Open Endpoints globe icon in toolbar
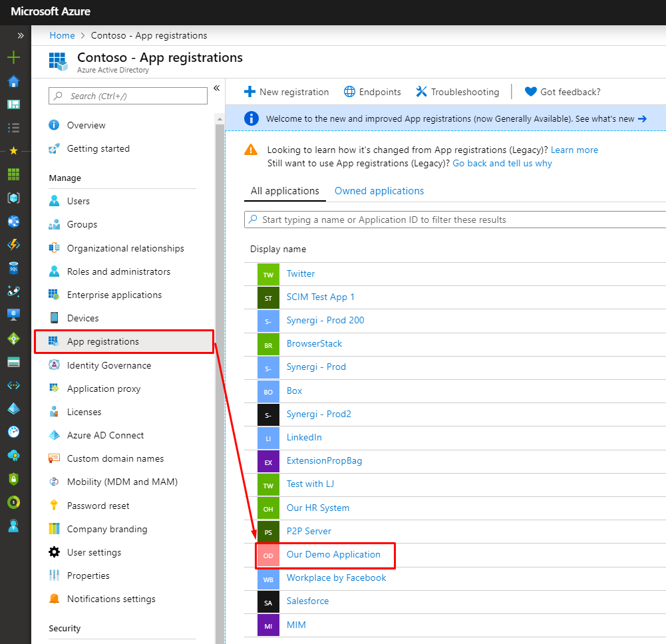Viewport: 666px width, 644px height. pyautogui.click(x=349, y=92)
